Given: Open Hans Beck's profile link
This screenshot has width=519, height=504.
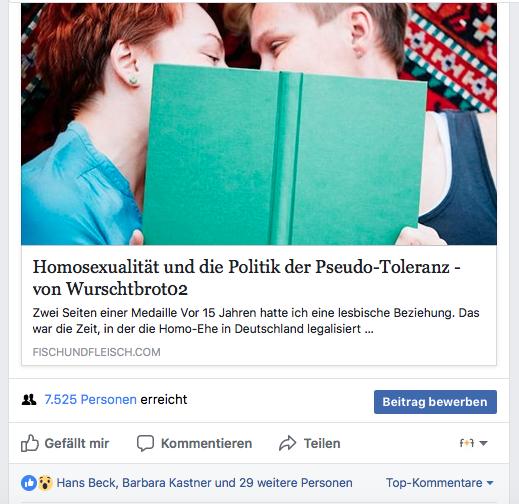Looking at the screenshot, I should (86, 483).
